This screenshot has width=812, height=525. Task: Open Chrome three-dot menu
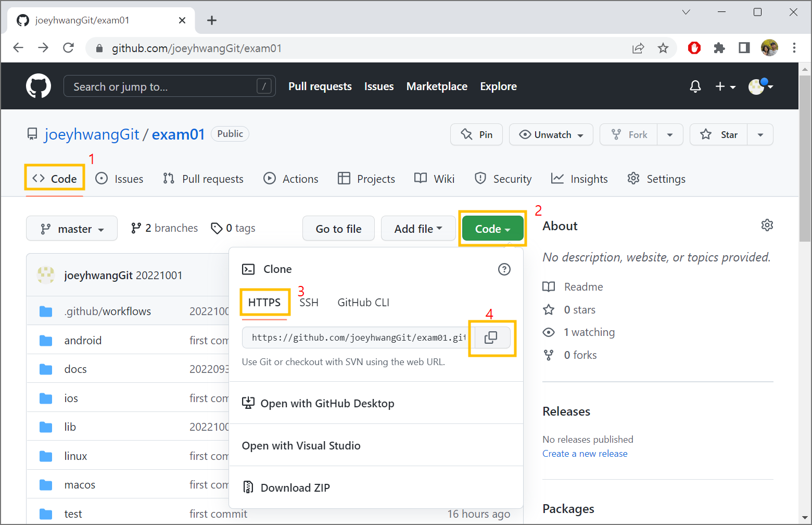[794, 48]
